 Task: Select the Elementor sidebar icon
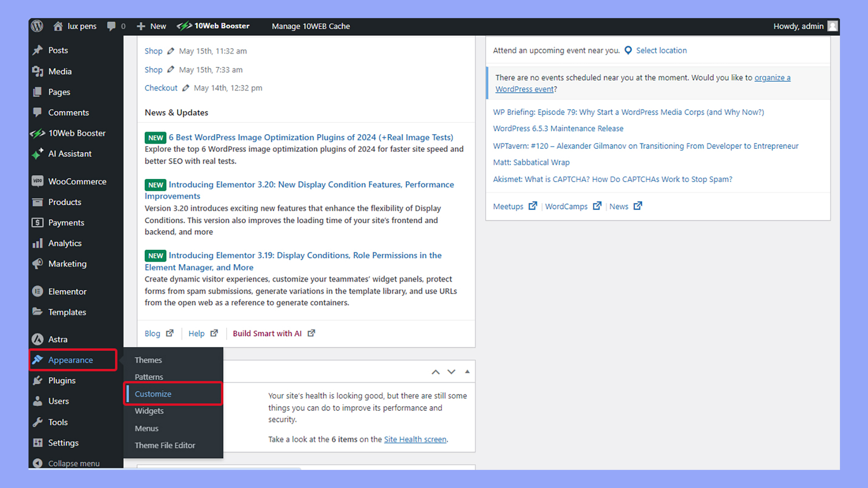[38, 291]
